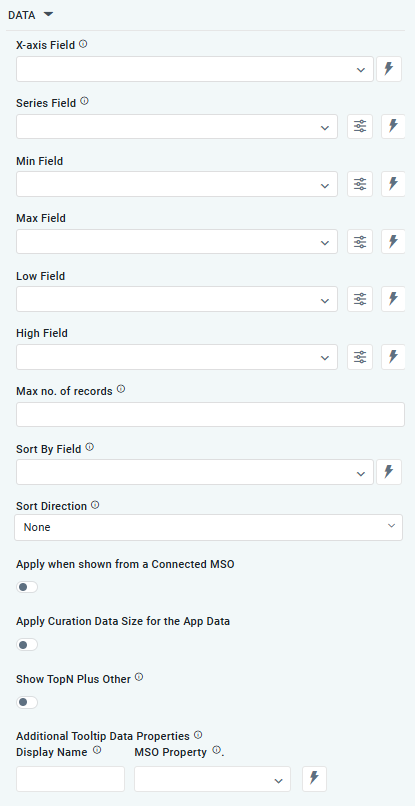
Task: Expand the Sort Direction dropdown showing None
Action: 208,527
